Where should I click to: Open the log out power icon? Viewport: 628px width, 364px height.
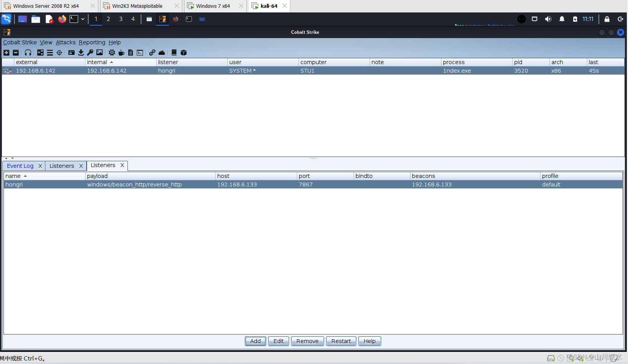(620, 19)
